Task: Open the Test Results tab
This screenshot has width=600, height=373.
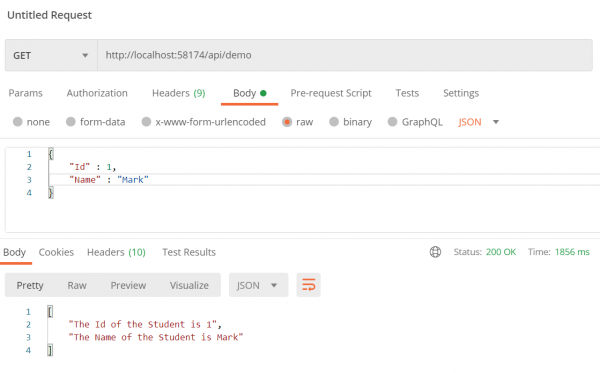Action: click(189, 252)
